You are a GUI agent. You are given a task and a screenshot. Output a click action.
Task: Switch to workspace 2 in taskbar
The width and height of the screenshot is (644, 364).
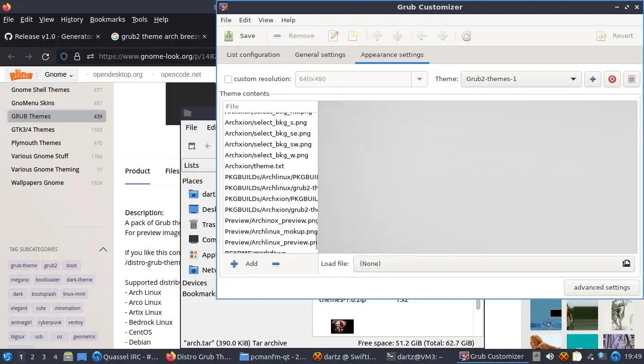click(32, 357)
